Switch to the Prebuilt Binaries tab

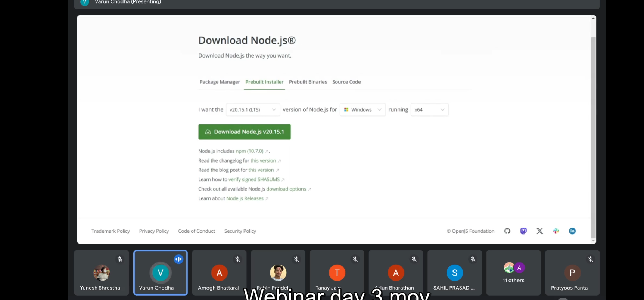(x=308, y=82)
